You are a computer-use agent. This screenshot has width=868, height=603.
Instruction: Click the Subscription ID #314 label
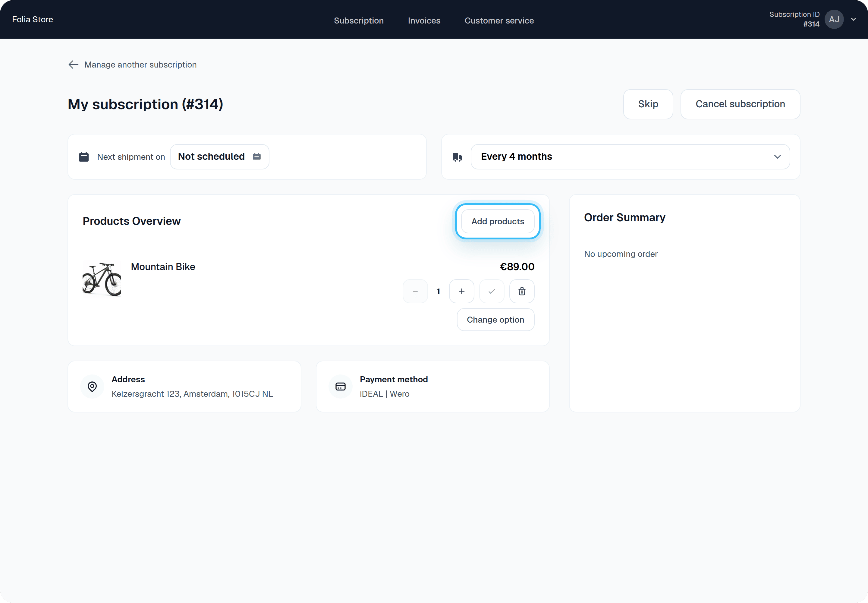tap(794, 19)
